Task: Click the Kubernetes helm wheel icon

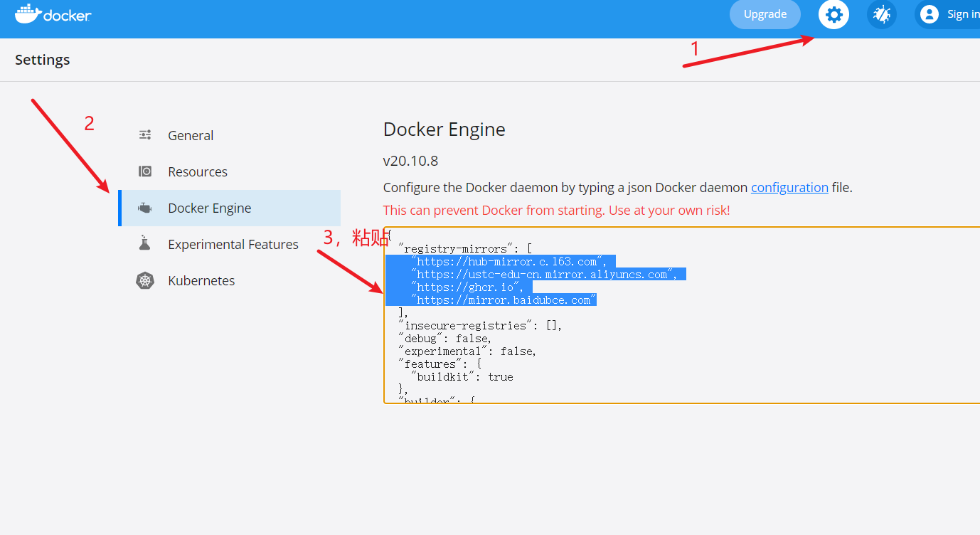Action: point(145,280)
